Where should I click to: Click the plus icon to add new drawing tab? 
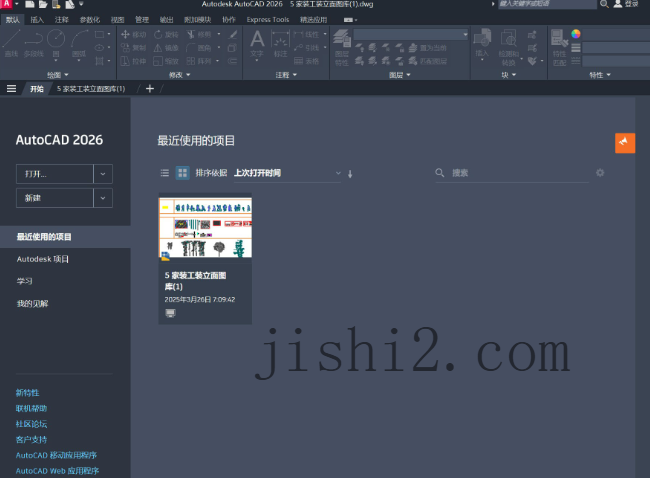(x=150, y=88)
